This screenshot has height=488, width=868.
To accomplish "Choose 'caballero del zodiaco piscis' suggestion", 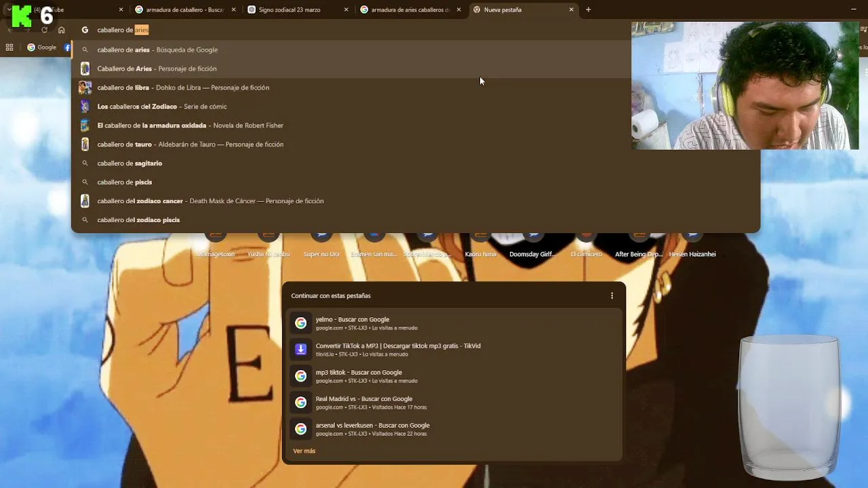I will (415, 220).
